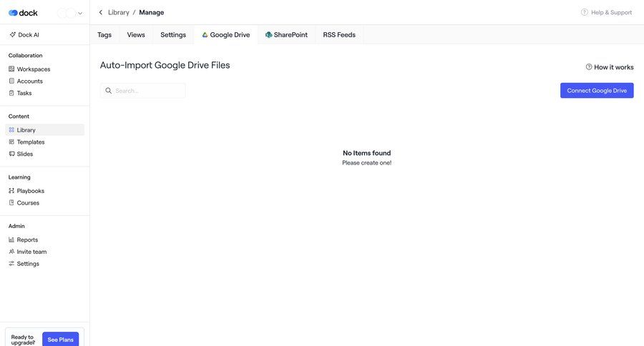Click the Dock AI sparkle icon

(13, 35)
